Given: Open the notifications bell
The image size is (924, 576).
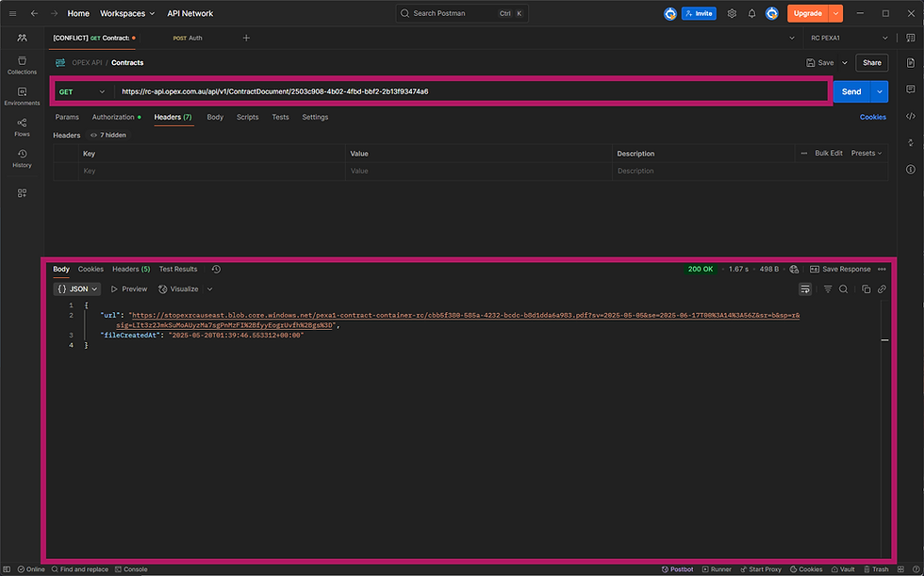Looking at the screenshot, I should coord(752,13).
